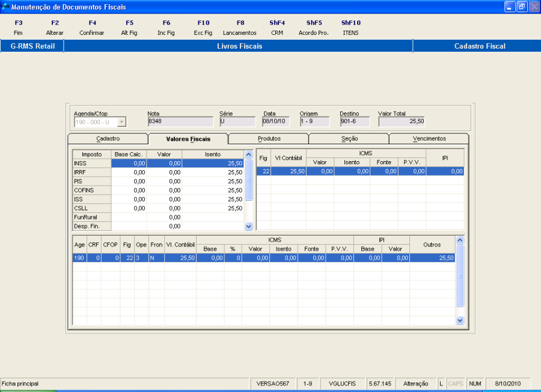
Task: Select the Desp. Fin. tax row
Action: [158, 226]
